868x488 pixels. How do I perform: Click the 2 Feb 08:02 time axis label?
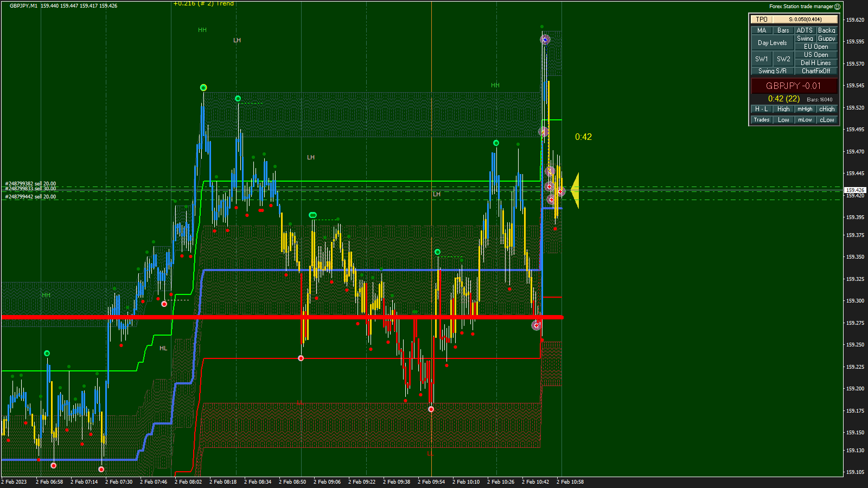pos(188,482)
